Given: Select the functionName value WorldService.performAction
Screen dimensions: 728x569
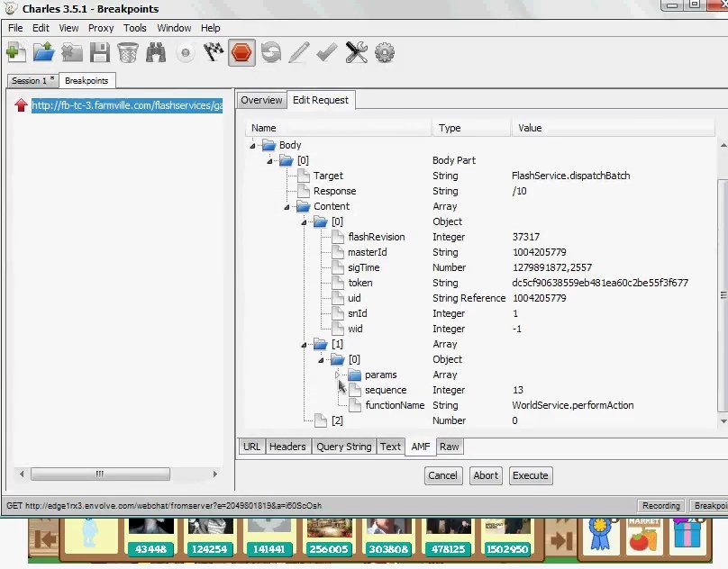Looking at the screenshot, I should (572, 406).
